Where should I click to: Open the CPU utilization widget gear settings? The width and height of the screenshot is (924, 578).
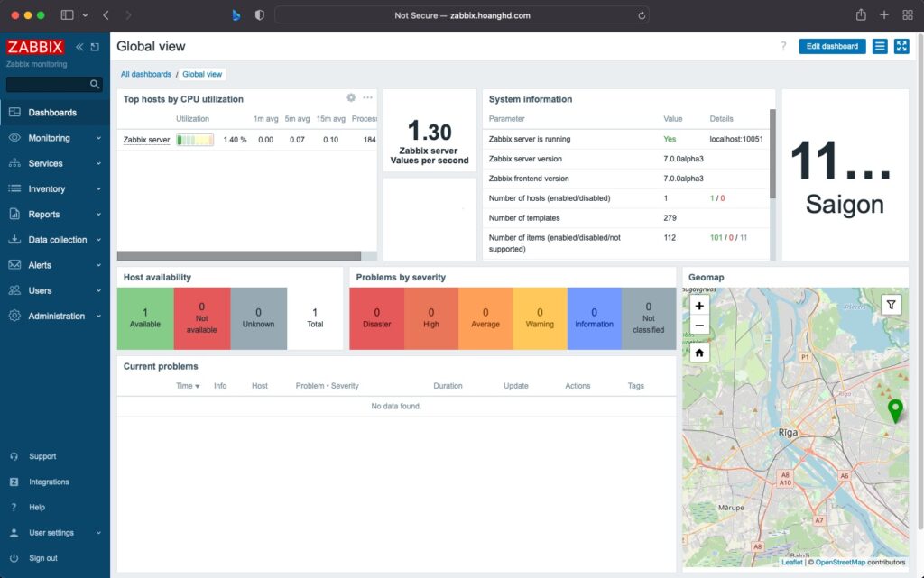(351, 97)
